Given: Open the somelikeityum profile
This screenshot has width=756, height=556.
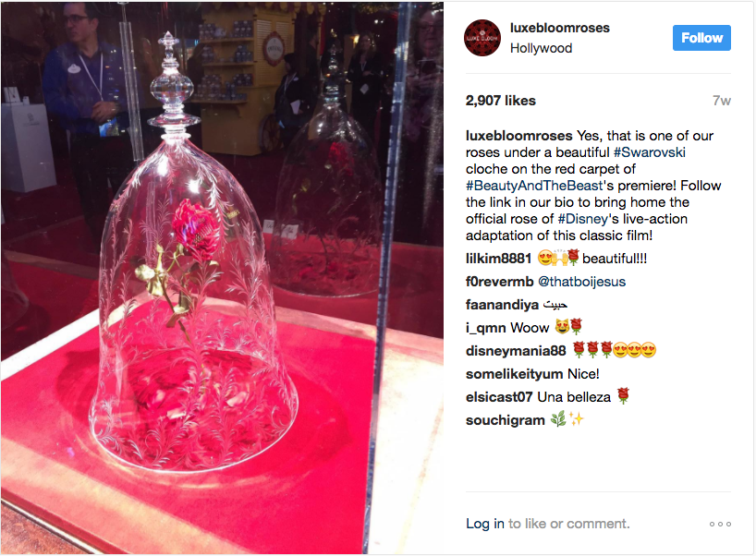Looking at the screenshot, I should tap(514, 374).
